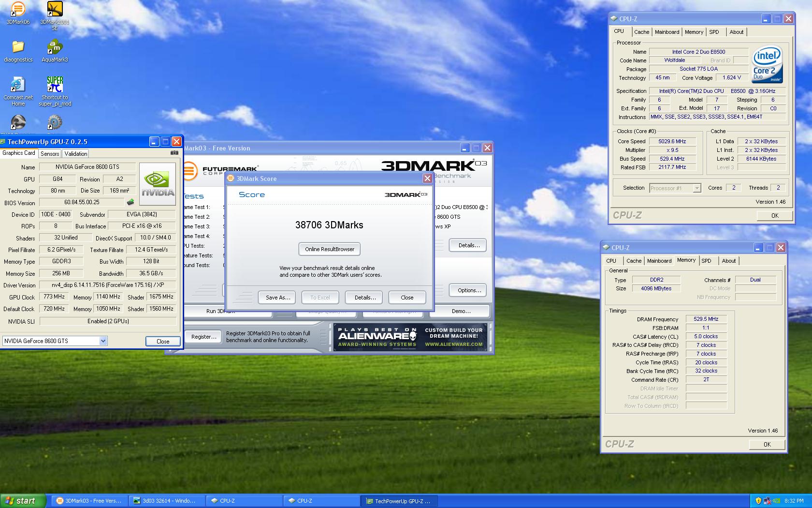Click the NVIDIA tray icon

[x=776, y=501]
